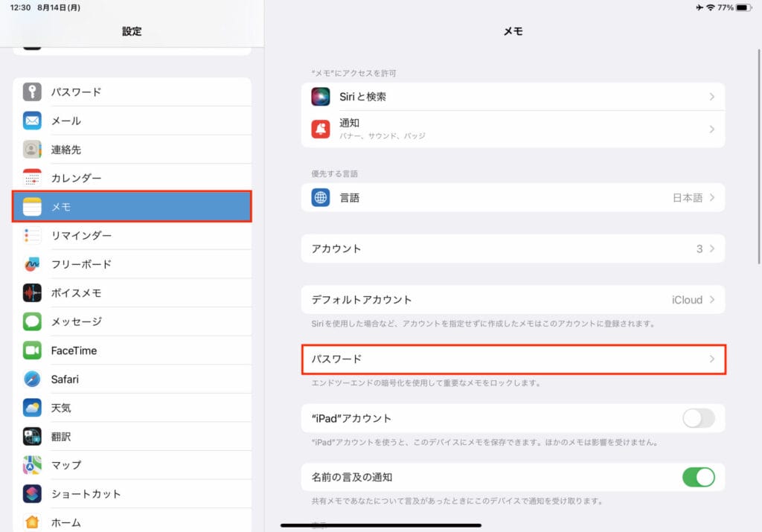Tap the battery indicator in status bar
Screen dimensions: 762x532
click(x=743, y=7)
